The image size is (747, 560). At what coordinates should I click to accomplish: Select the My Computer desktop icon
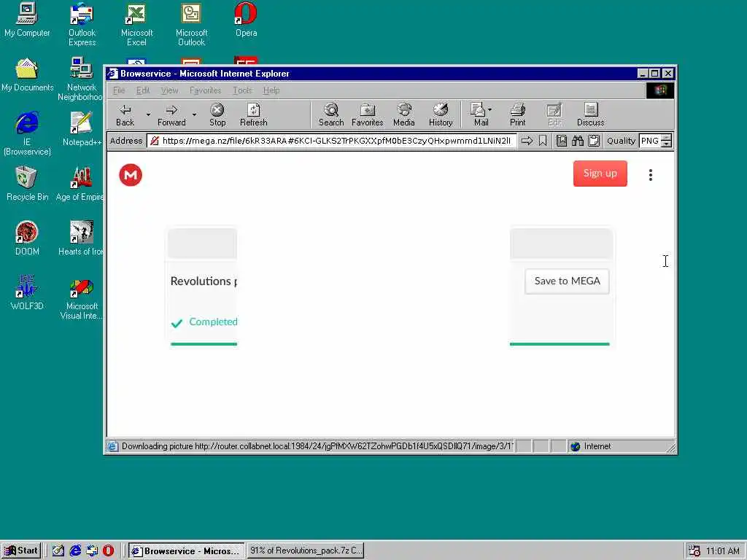pos(27,20)
